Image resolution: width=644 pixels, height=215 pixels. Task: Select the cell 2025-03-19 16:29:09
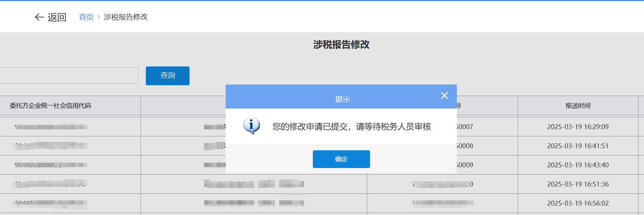point(578,127)
